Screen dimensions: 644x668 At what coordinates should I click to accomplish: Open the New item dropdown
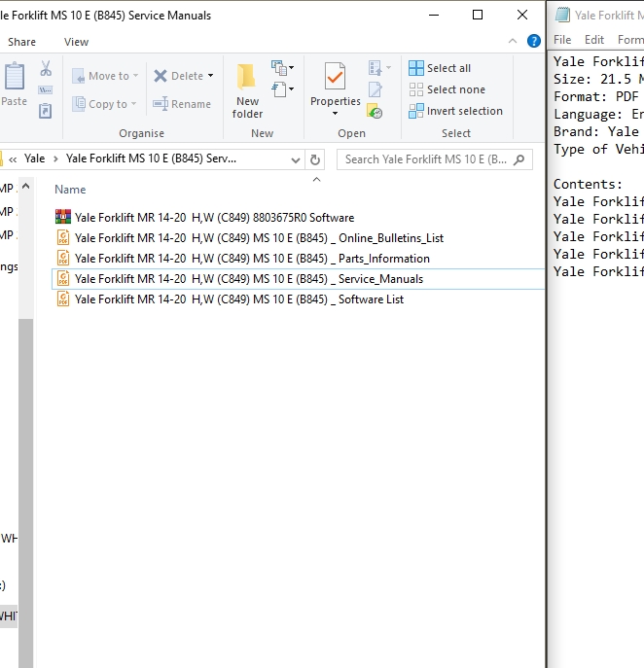pos(282,68)
